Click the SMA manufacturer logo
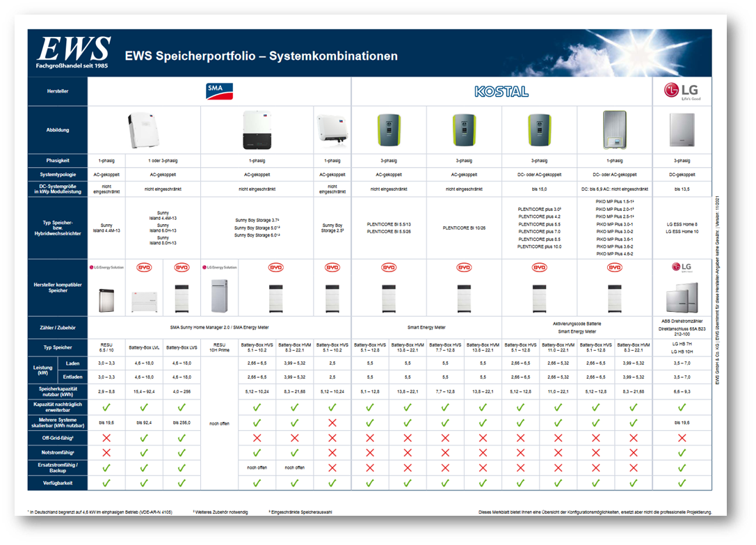This screenshot has width=756, height=545. (x=219, y=91)
